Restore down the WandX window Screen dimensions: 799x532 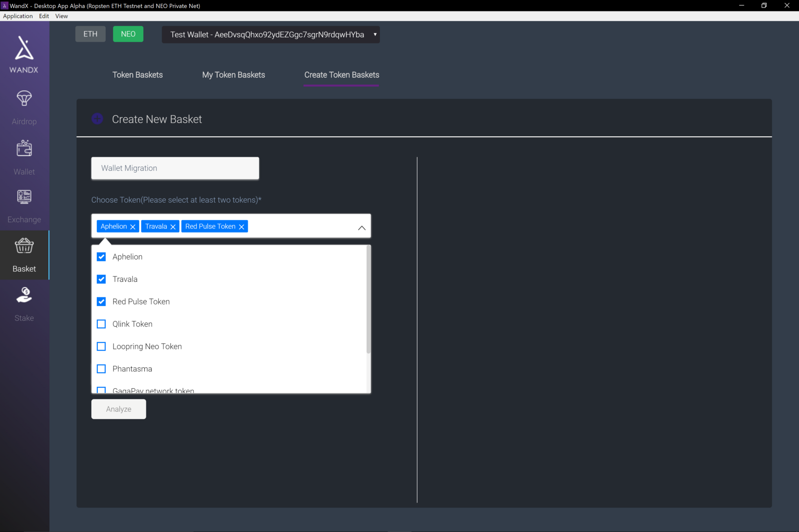point(764,5)
